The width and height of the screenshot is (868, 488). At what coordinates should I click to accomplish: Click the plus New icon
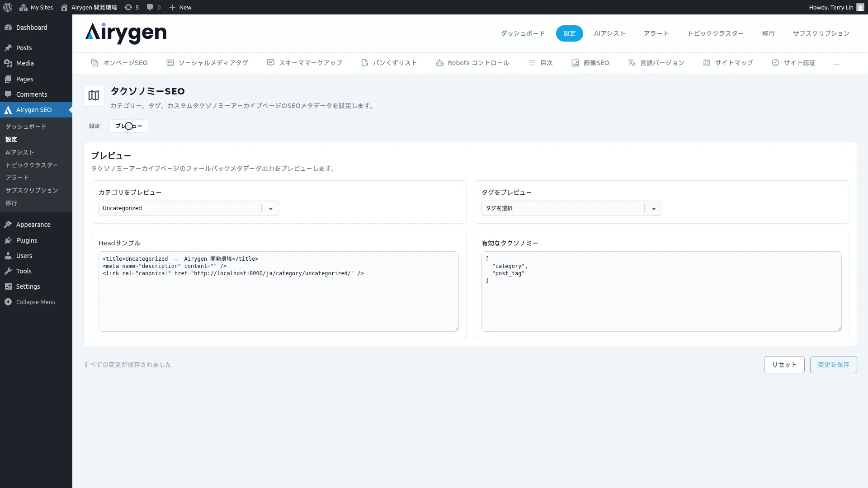click(x=172, y=7)
